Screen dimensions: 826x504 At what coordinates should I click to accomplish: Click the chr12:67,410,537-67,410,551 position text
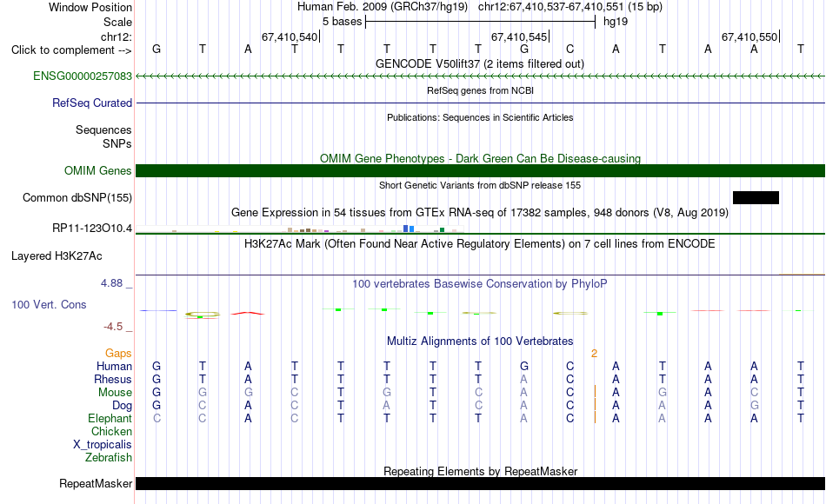(570, 7)
